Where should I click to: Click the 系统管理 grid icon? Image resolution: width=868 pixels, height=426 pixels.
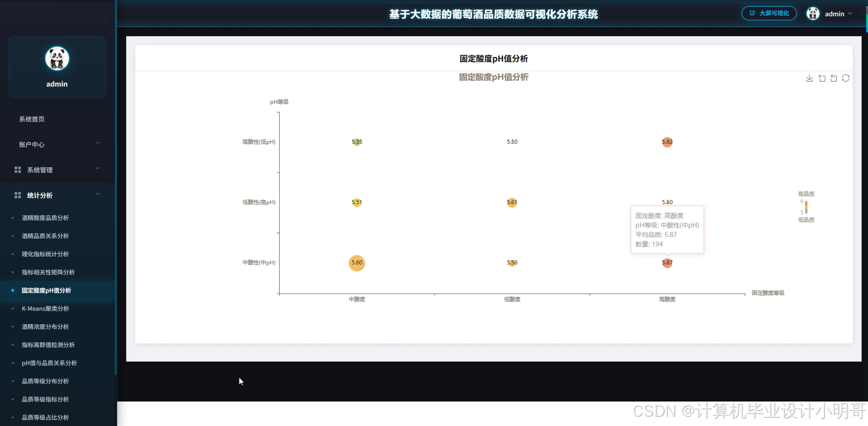coord(18,170)
